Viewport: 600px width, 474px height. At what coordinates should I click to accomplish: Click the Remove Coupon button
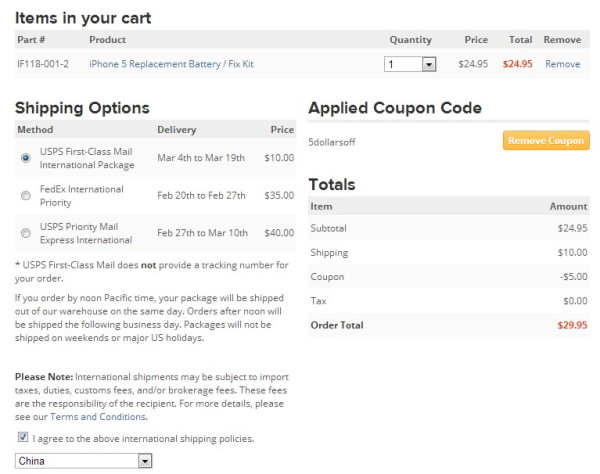[546, 140]
